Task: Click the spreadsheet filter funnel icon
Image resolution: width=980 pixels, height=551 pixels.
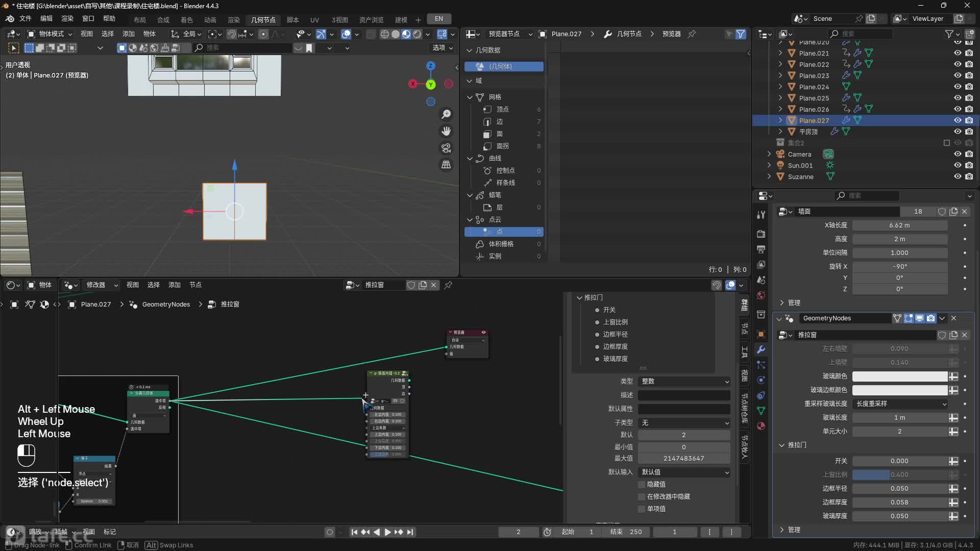Action: (741, 34)
